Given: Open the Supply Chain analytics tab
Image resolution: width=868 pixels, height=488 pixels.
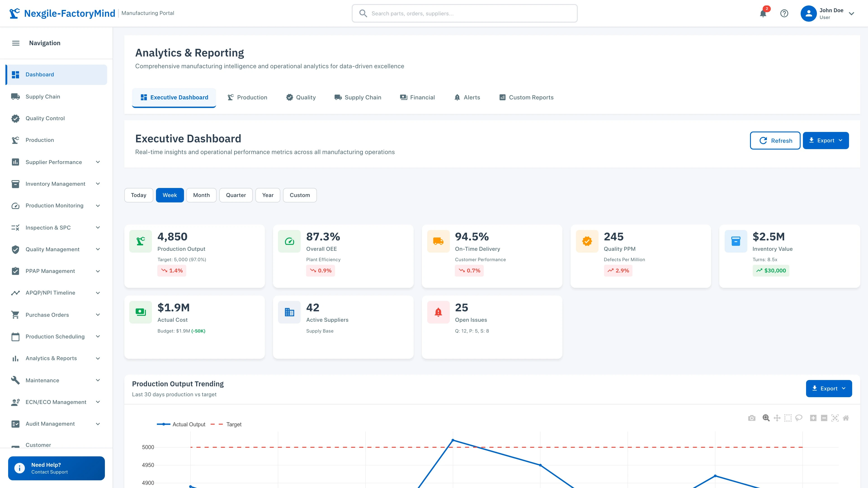Looking at the screenshot, I should [x=358, y=97].
